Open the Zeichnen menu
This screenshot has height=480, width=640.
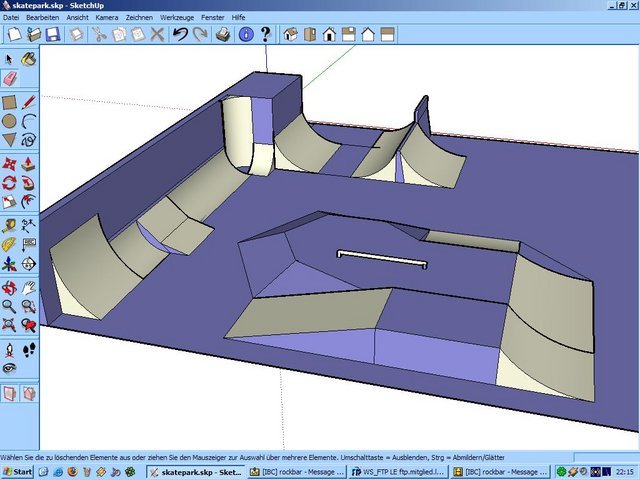pos(139,18)
